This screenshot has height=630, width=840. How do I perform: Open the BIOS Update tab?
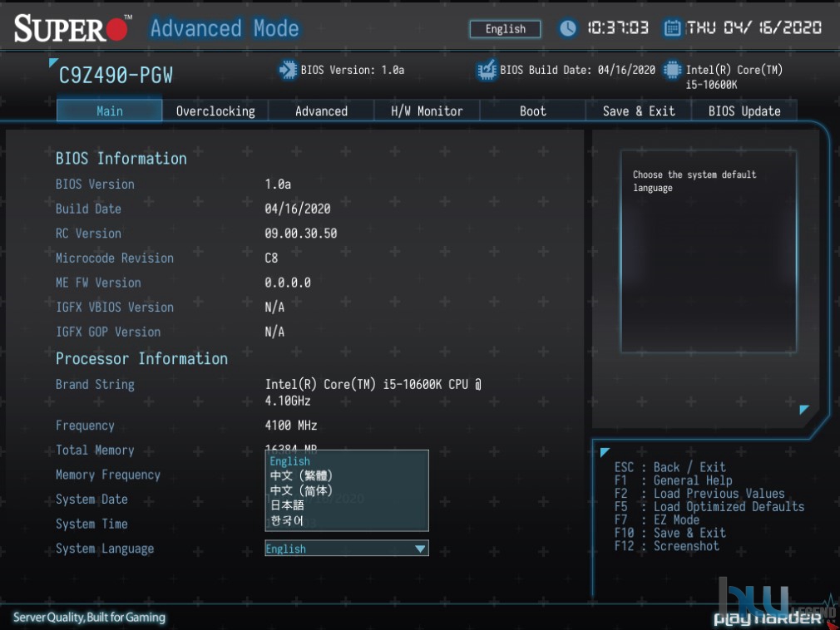744,111
